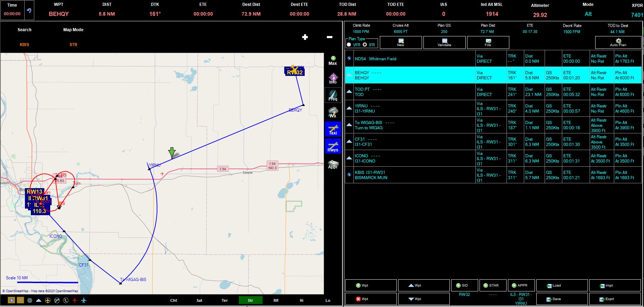Screen dimensions: 644x307
Task: Open the Appr approach charts
Action: pyautogui.click(x=333, y=164)
